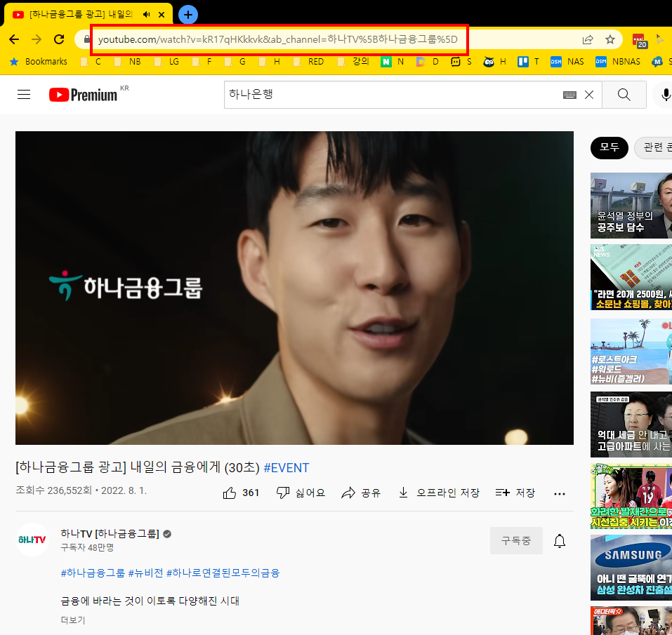
Task: Clear the search text with X
Action: pyautogui.click(x=589, y=95)
